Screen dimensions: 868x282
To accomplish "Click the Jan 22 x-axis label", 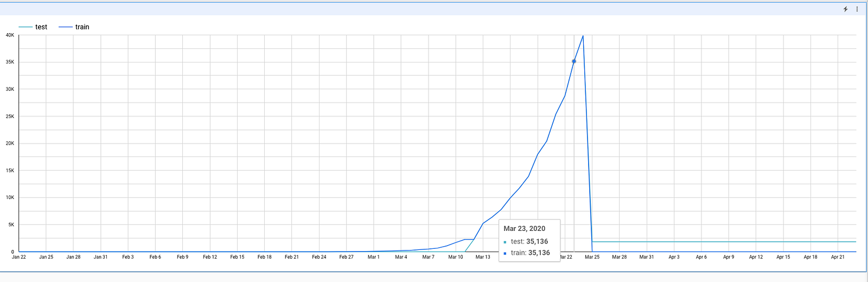I will pyautogui.click(x=19, y=257).
